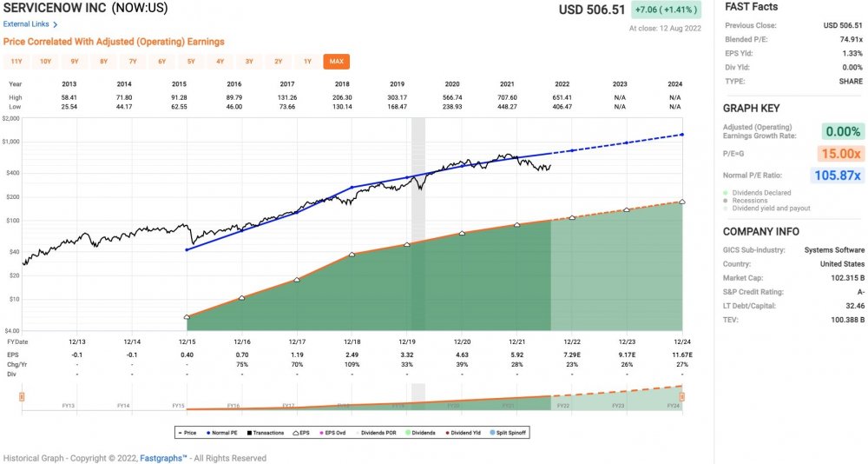The width and height of the screenshot is (868, 464).
Task: Click the Normal PE blue dot at 12/23
Action: point(628,143)
